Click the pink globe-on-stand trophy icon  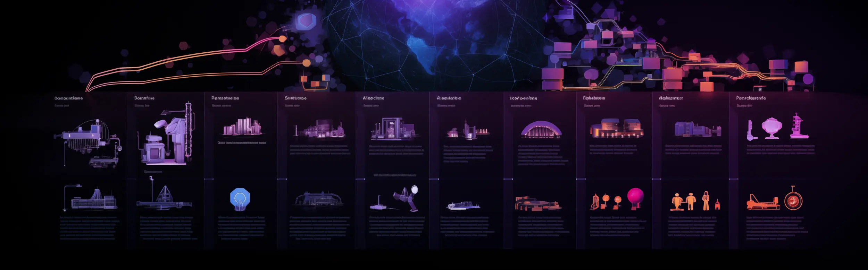coord(772,128)
